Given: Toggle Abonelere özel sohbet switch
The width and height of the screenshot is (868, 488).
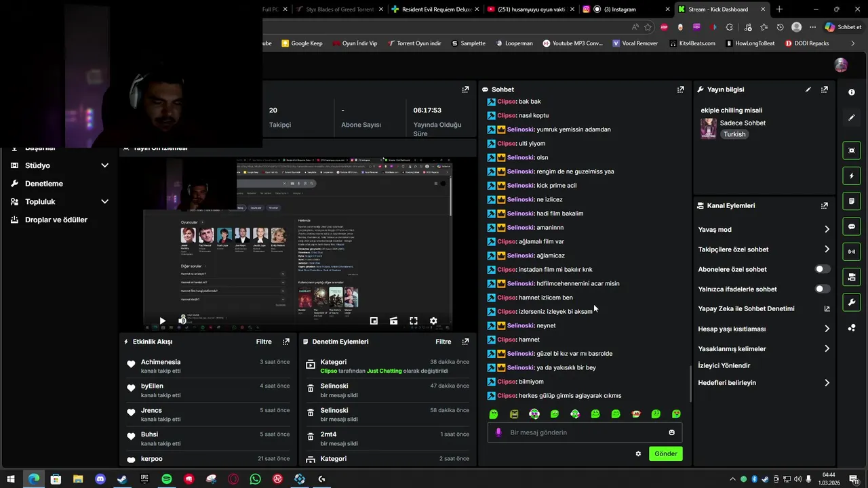Looking at the screenshot, I should click(822, 269).
